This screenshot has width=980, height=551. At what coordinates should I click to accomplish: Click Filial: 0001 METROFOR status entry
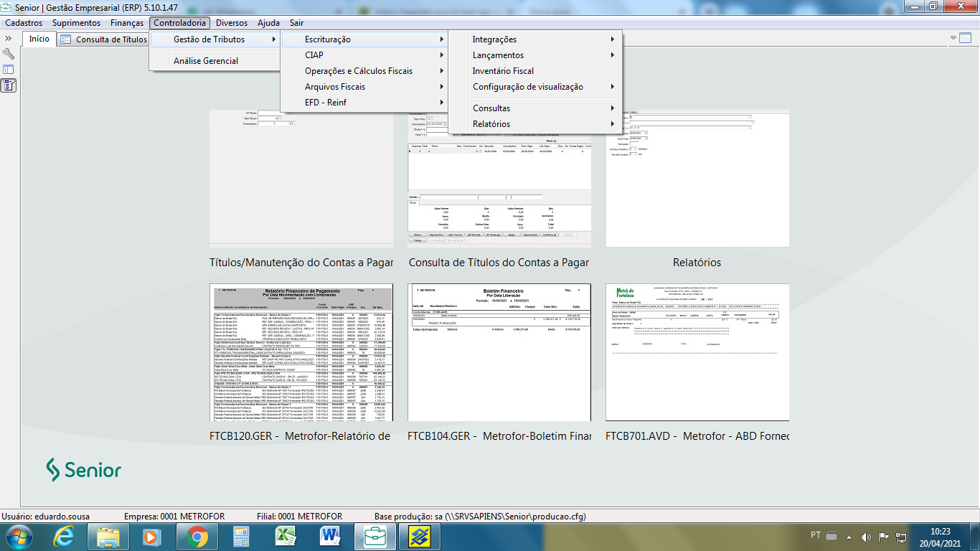point(299,517)
